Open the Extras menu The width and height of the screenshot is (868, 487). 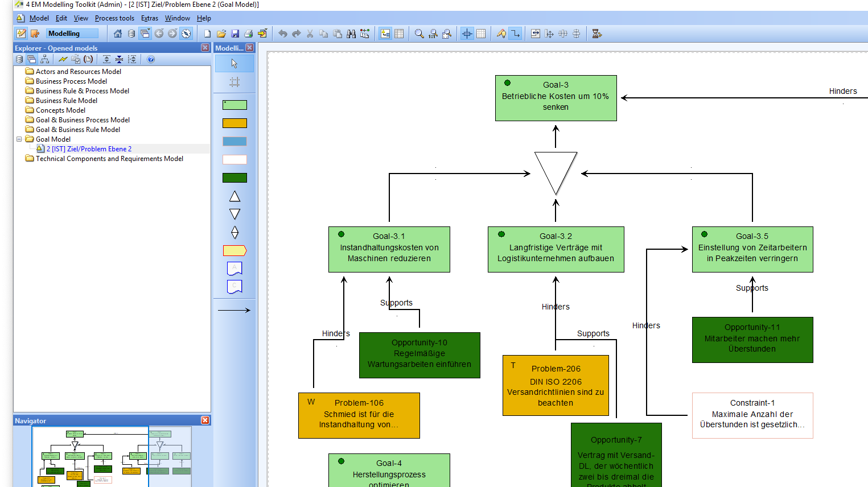coord(150,18)
